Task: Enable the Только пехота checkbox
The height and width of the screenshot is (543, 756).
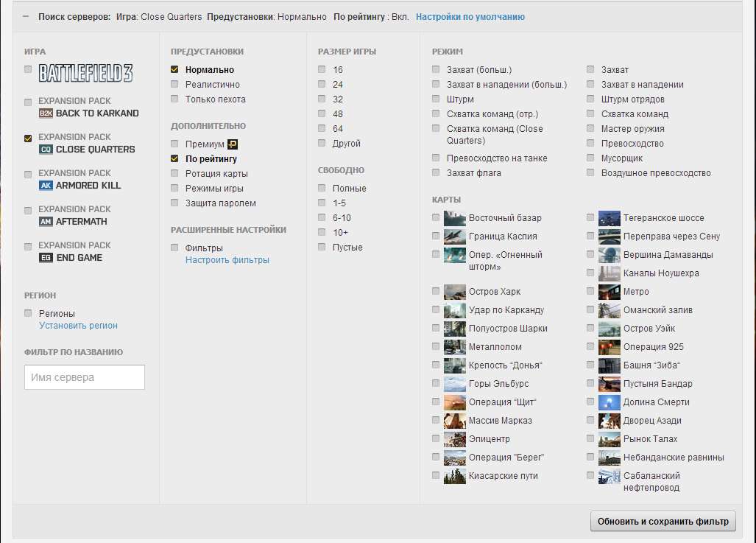Action: point(174,99)
